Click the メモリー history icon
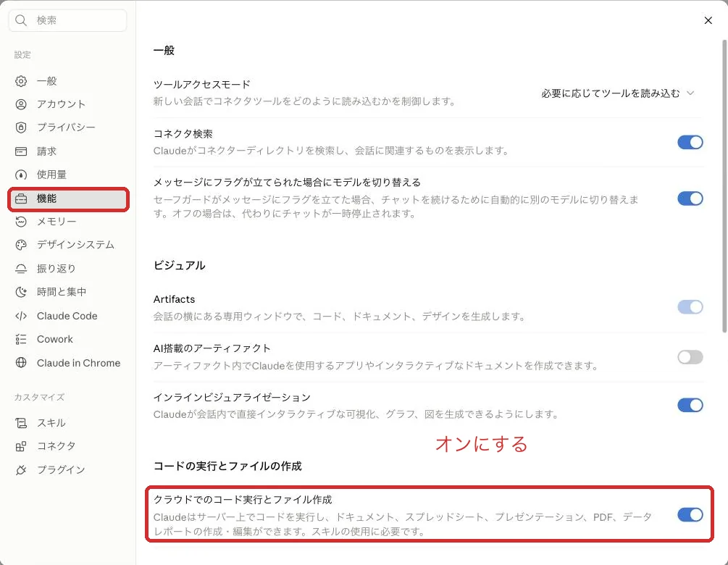This screenshot has width=728, height=565. click(21, 222)
